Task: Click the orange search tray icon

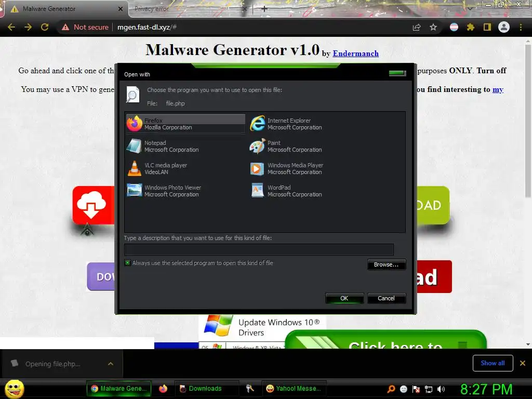Action: [391, 389]
